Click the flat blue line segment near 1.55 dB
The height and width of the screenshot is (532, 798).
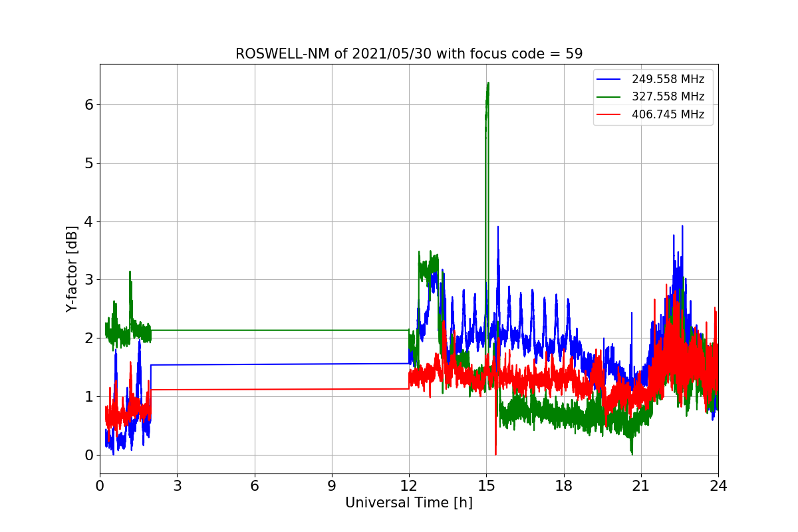pyautogui.click(x=279, y=364)
